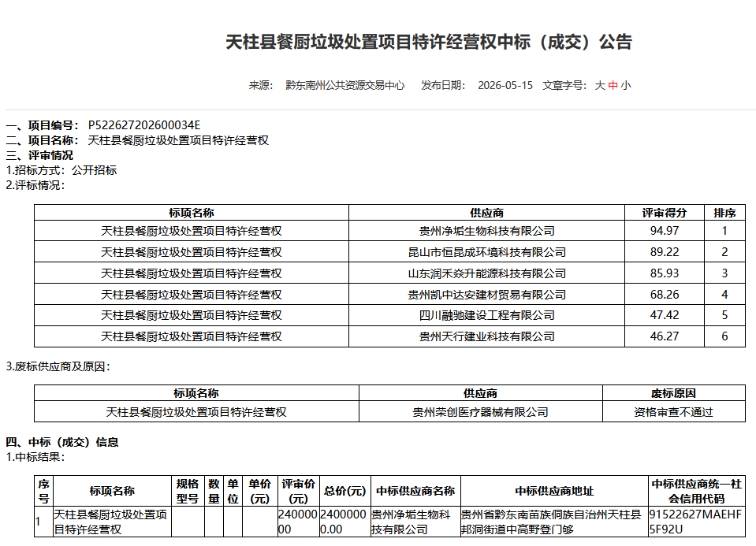This screenshot has width=756, height=546.
Task: Click the 排序 column header
Action: [x=724, y=213]
